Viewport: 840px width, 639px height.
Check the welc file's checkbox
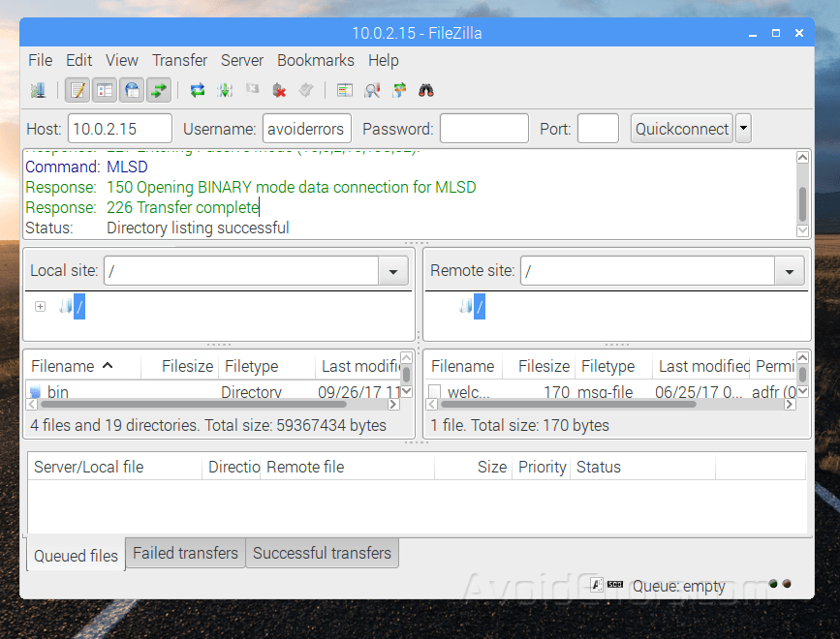433,392
